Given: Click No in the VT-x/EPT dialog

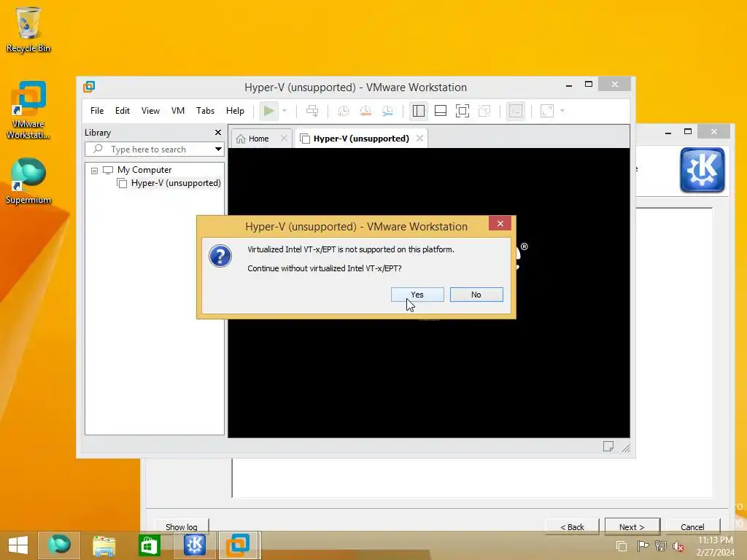Looking at the screenshot, I should (476, 295).
